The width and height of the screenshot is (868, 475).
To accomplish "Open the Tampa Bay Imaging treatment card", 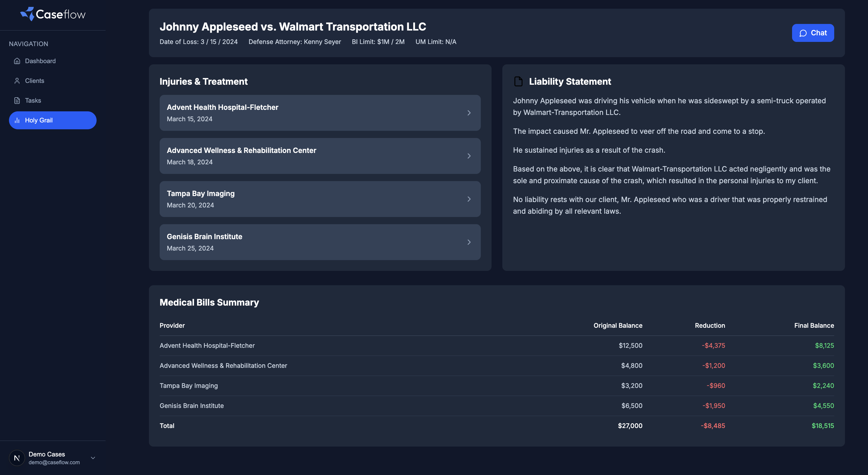I will [320, 199].
